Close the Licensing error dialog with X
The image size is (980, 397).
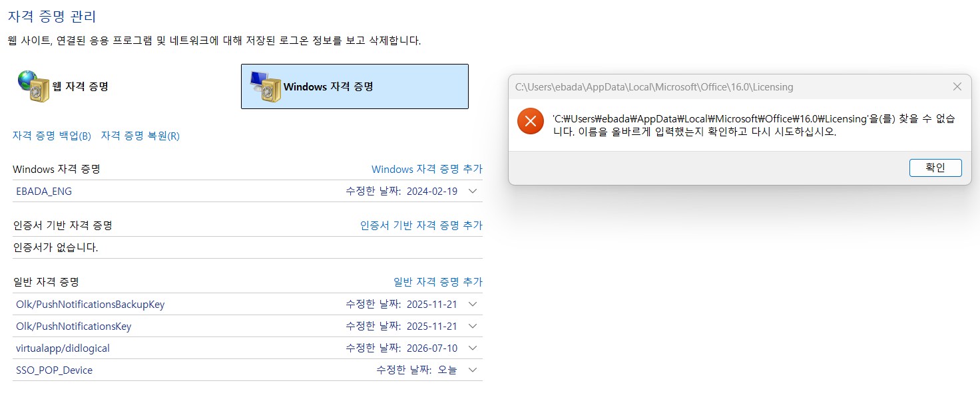tap(957, 86)
